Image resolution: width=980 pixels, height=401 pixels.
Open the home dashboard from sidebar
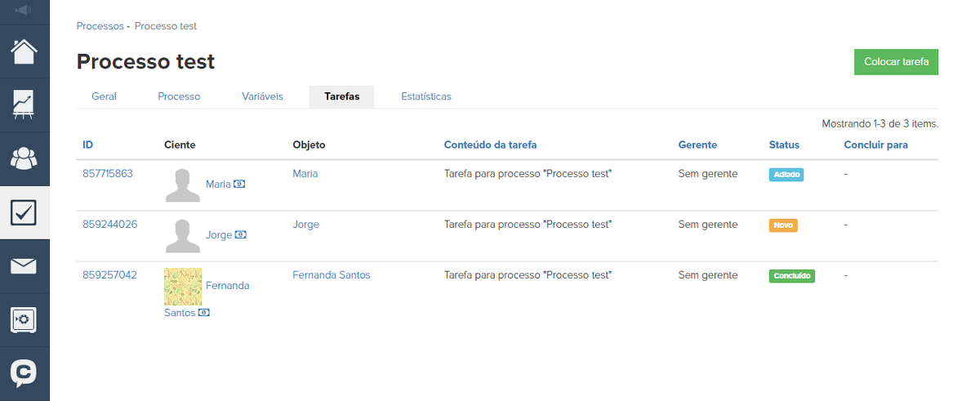pos(24,51)
